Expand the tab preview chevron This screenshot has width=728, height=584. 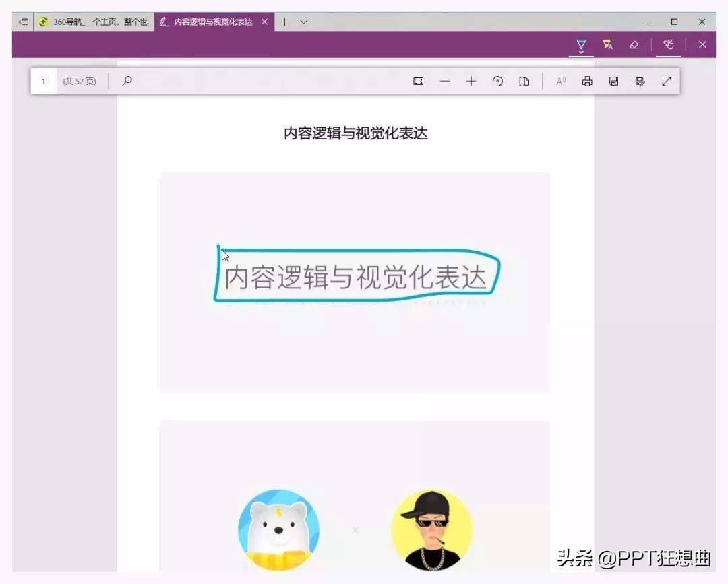tap(303, 22)
